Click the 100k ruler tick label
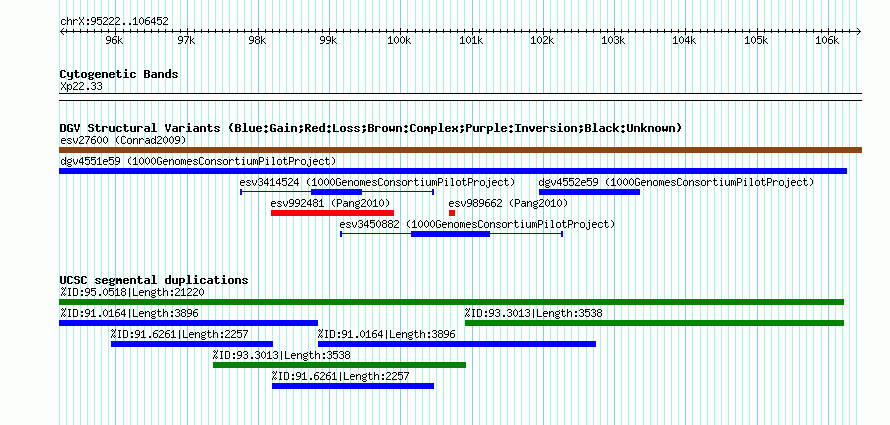The image size is (890, 425). [400, 41]
